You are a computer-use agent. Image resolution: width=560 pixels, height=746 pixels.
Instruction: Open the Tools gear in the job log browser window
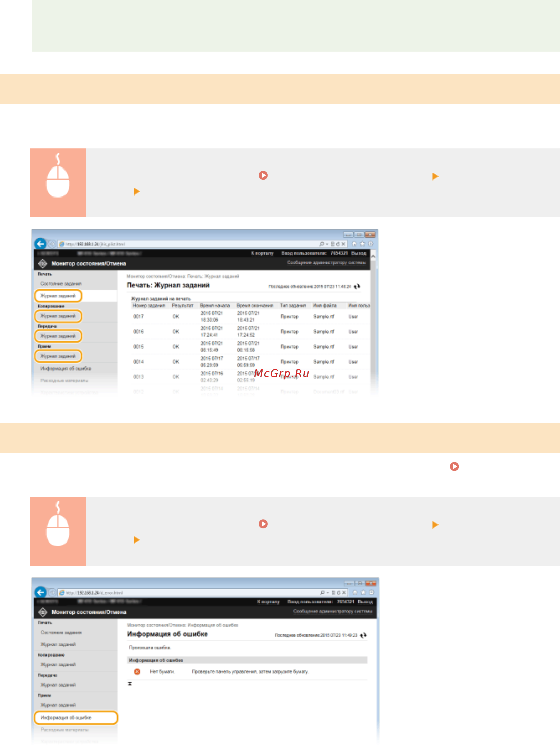(371, 244)
